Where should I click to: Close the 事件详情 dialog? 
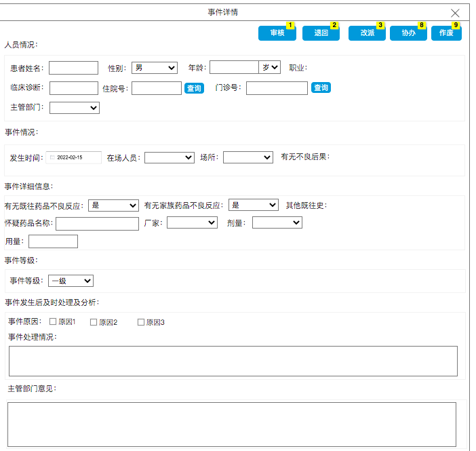tap(455, 13)
